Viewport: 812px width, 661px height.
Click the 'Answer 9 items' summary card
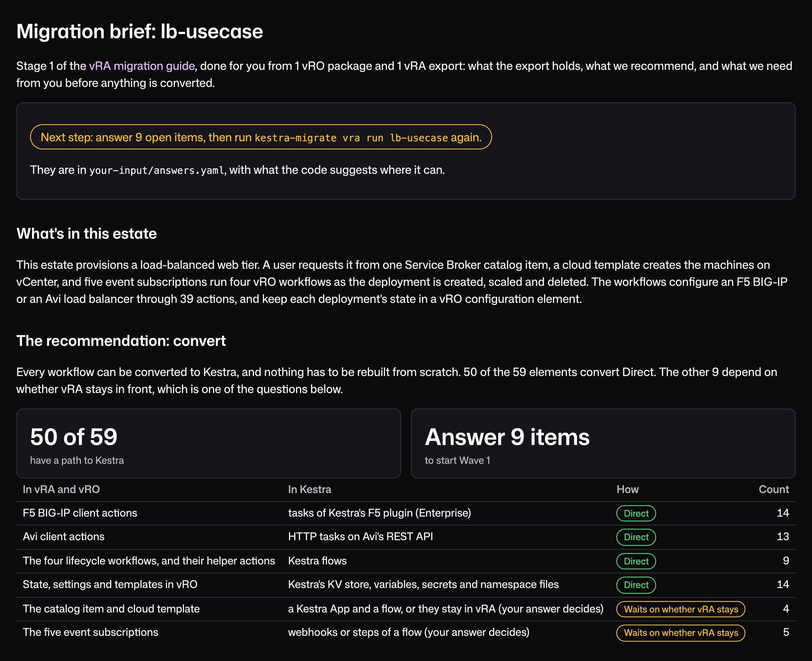[603, 443]
